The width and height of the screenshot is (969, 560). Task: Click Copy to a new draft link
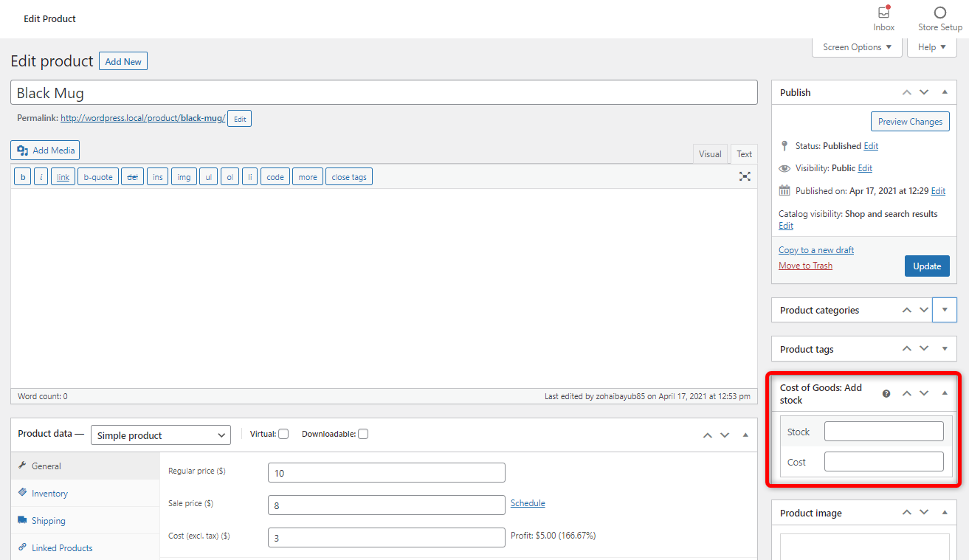tap(816, 250)
